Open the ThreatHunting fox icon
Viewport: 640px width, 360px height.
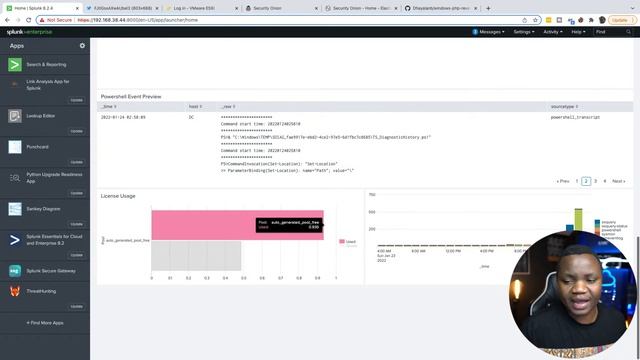point(15,291)
